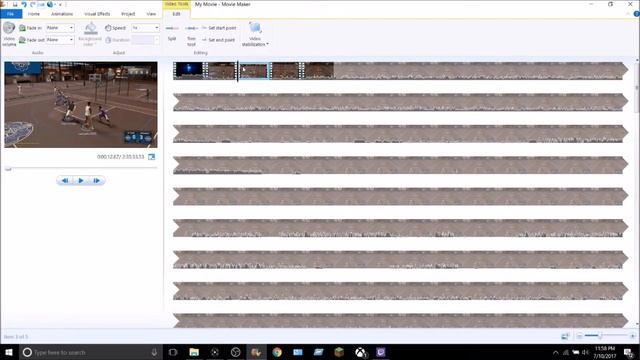The width and height of the screenshot is (640, 360).
Task: Open the Action Center notifications
Action: click(629, 352)
